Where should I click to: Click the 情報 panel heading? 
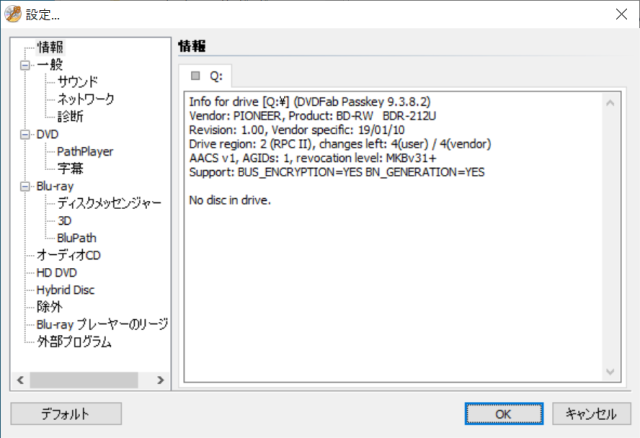click(192, 46)
